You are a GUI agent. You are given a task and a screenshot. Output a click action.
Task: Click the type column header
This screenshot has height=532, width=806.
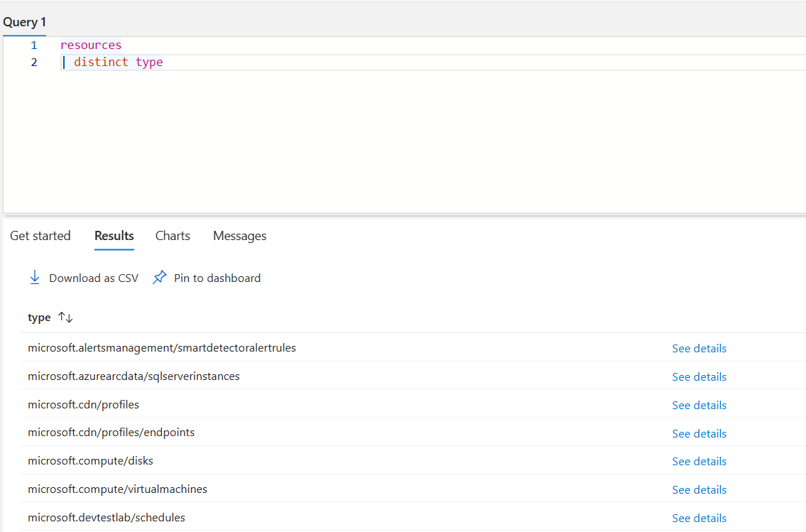tap(39, 317)
